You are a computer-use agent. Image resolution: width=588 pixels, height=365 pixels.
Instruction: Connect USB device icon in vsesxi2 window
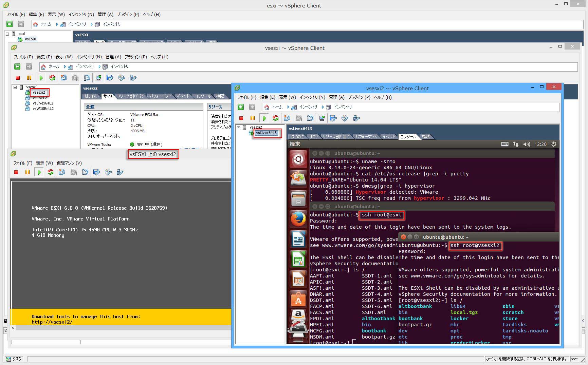coord(356,118)
